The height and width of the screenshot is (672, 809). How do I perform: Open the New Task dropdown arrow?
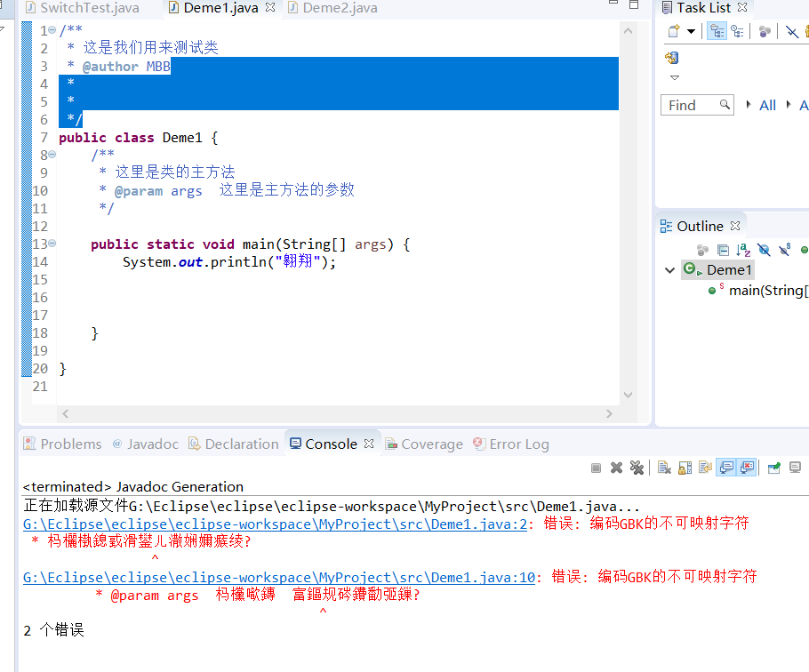(691, 31)
